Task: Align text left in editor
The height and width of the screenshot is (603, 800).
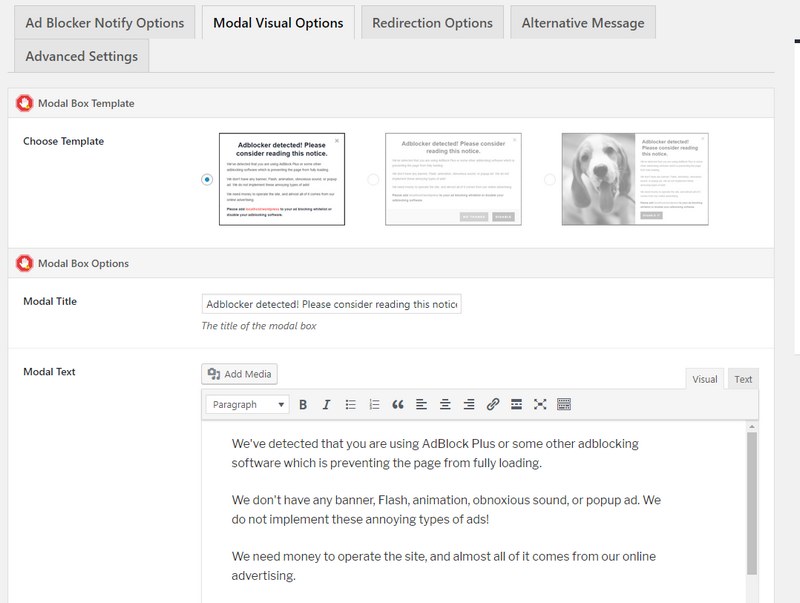Action: [x=421, y=405]
